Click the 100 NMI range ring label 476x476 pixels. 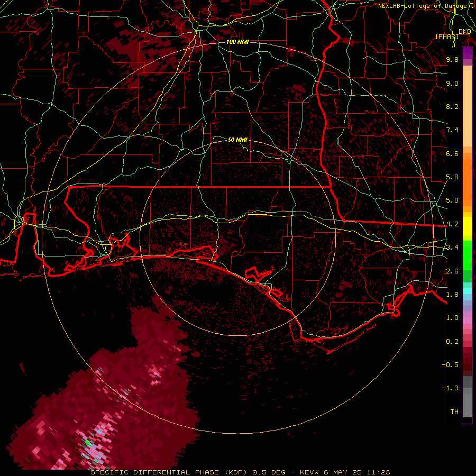pos(237,42)
